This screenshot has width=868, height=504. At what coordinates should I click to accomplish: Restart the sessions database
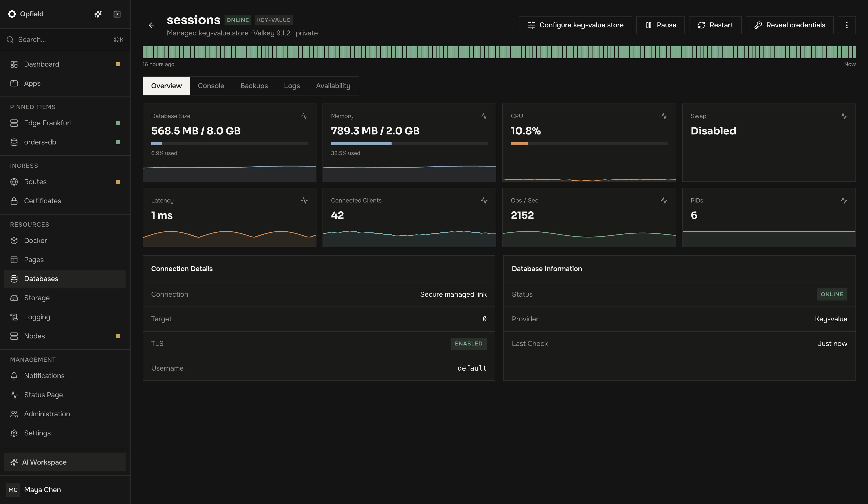[715, 25]
